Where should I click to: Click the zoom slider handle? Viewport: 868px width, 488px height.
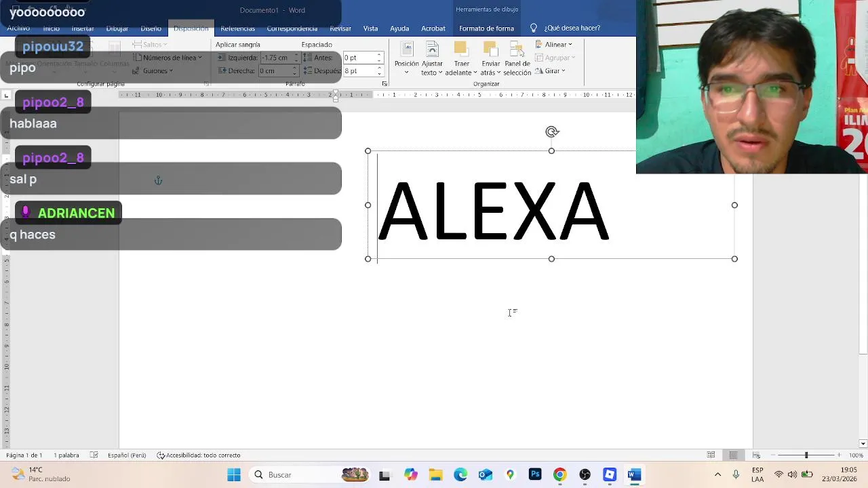click(806, 455)
